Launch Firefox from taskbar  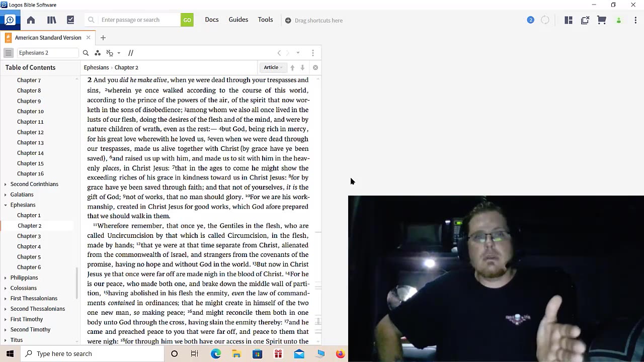pyautogui.click(x=341, y=353)
